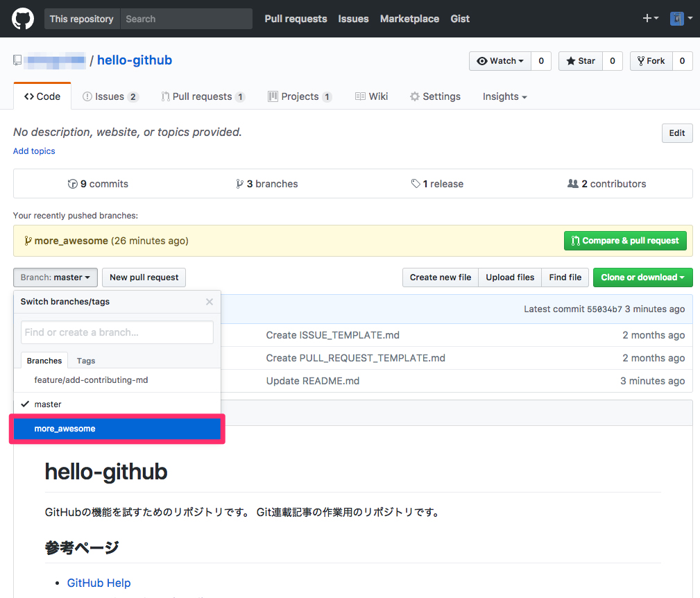Star the hello-github repository
Screen dimensions: 700x598
coord(580,60)
